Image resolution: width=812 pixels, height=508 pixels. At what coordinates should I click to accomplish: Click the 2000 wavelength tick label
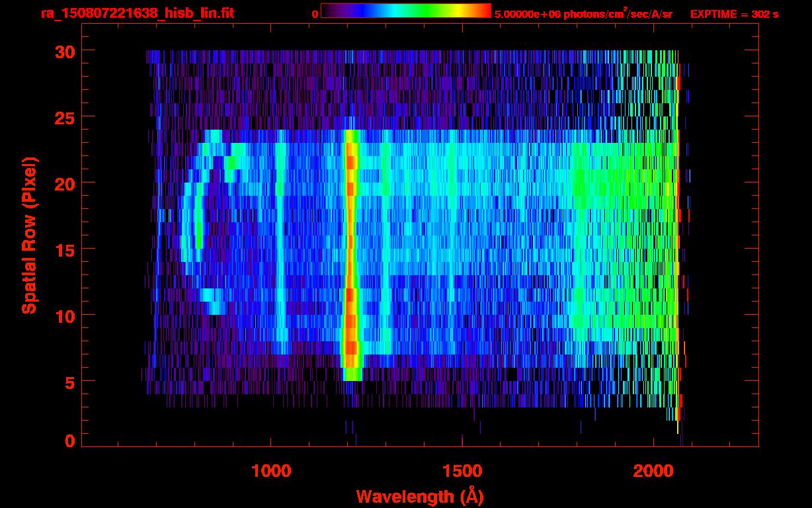[654, 470]
